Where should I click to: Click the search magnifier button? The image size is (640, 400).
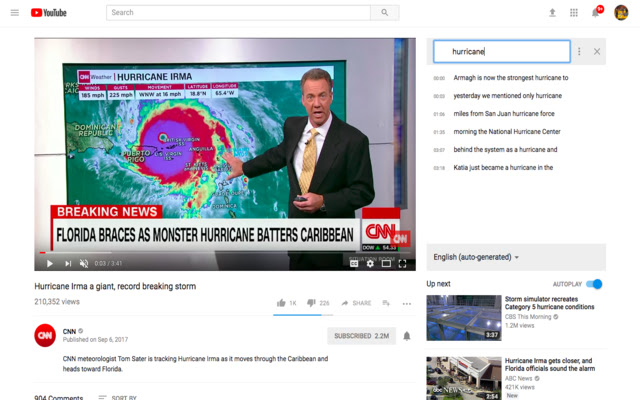(384, 13)
